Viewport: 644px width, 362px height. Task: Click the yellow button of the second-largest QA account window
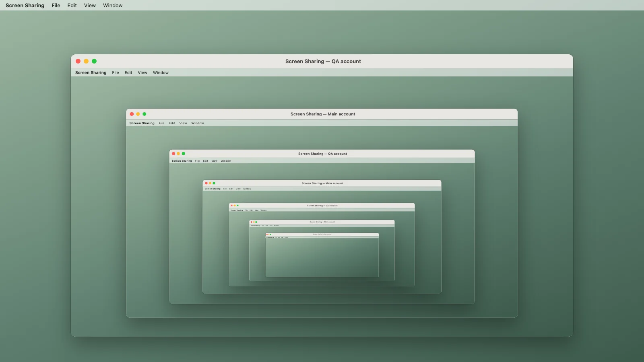178,154
